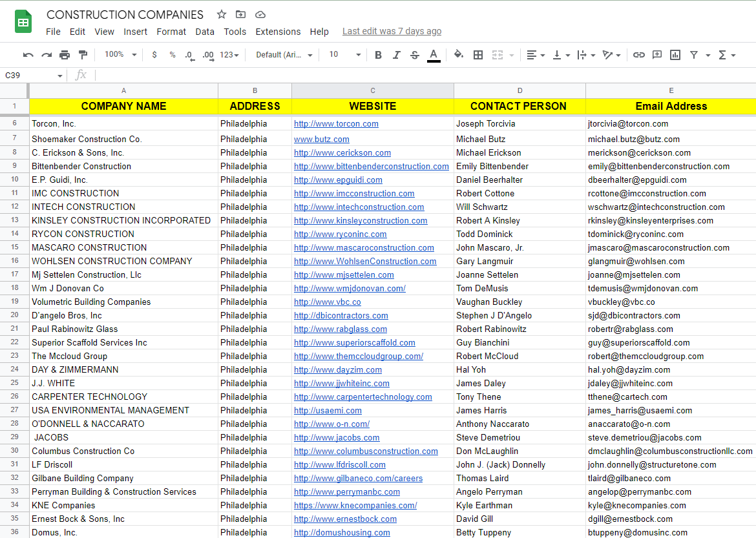Open the www.butz.com link

(x=322, y=140)
